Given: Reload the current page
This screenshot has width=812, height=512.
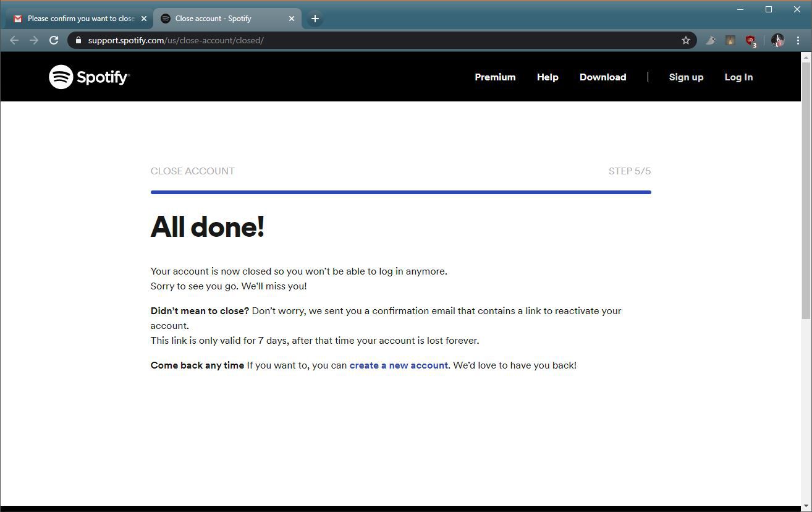Looking at the screenshot, I should click(x=54, y=40).
